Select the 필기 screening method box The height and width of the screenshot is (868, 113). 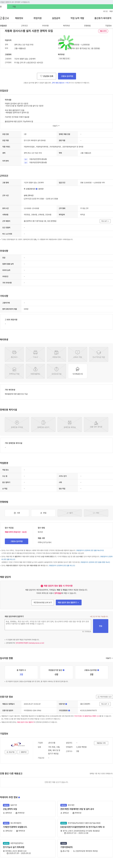pyautogui.click(x=70, y=513)
